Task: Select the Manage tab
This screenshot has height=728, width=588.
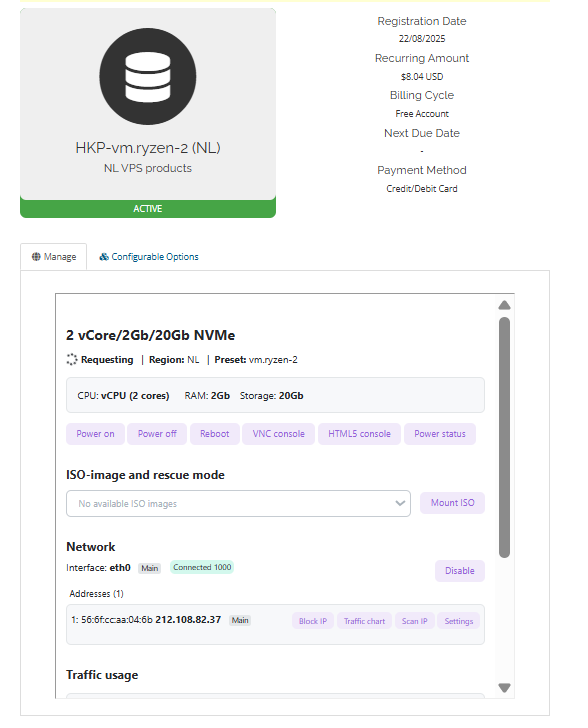Action: [x=53, y=257]
